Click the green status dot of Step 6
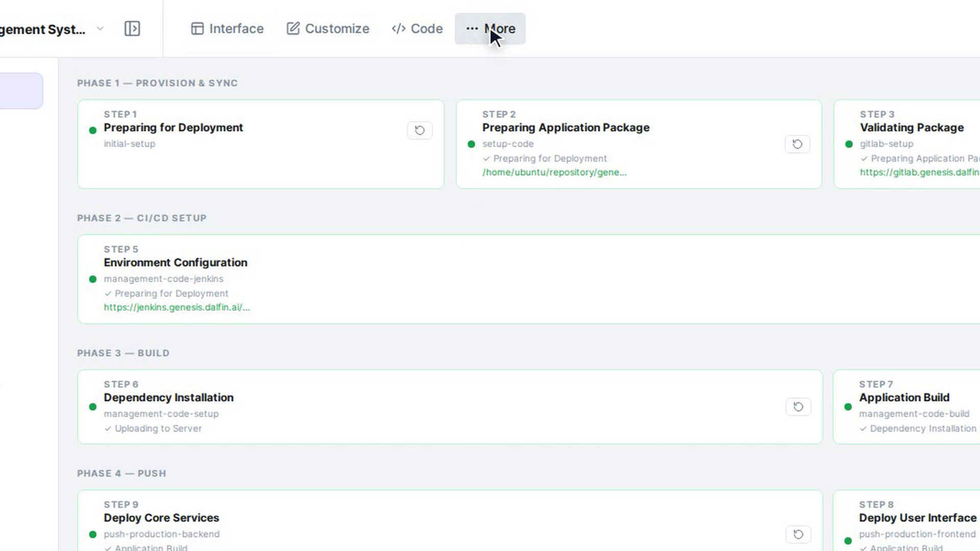Image resolution: width=980 pixels, height=551 pixels. [92, 407]
